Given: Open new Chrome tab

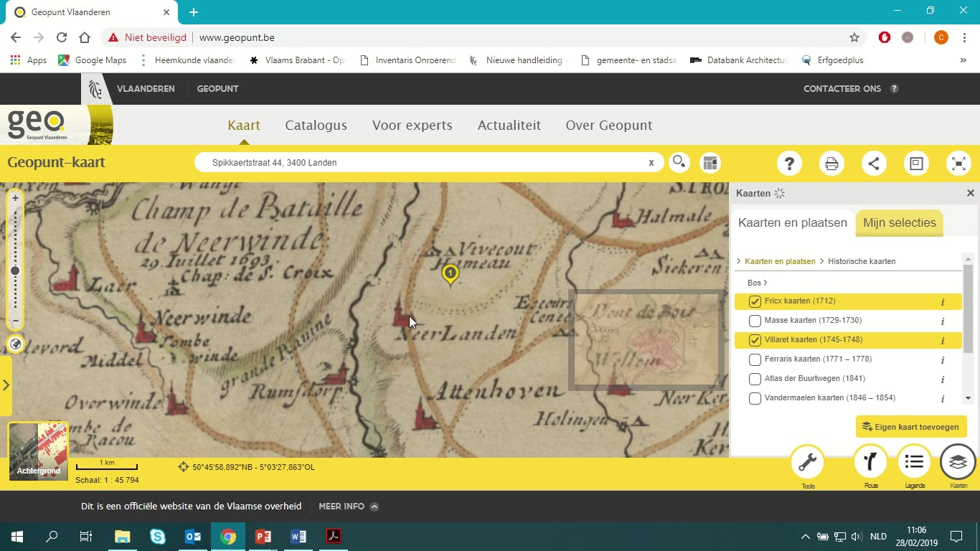Looking at the screenshot, I should 194,11.
